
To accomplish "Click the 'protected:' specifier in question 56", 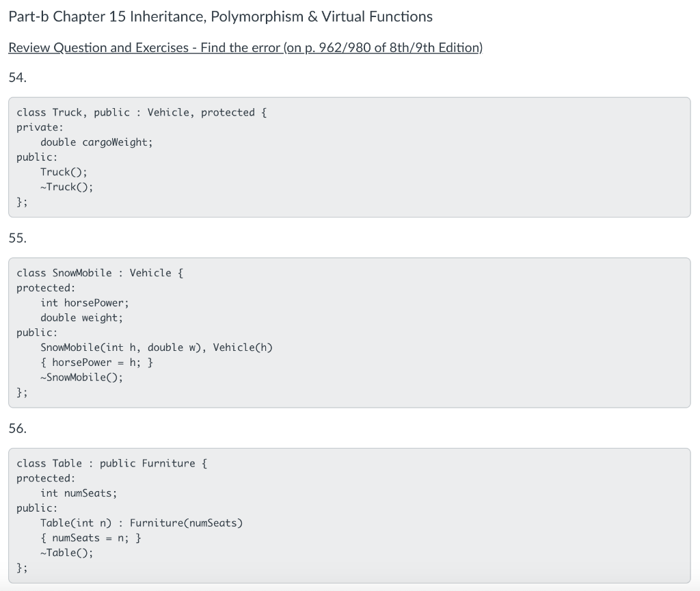I will pyautogui.click(x=45, y=478).
